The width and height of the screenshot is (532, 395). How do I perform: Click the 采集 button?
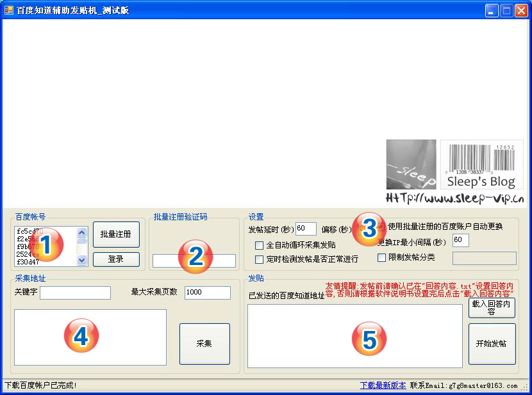click(x=204, y=344)
